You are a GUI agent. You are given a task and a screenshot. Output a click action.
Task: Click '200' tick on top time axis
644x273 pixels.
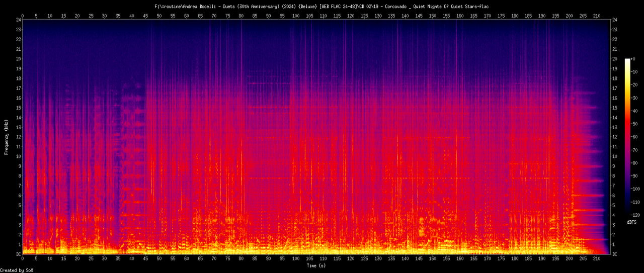pyautogui.click(x=569, y=16)
